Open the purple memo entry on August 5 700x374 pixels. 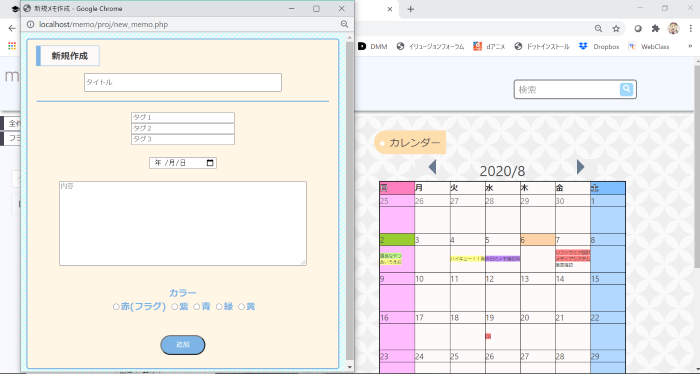pyautogui.click(x=503, y=258)
